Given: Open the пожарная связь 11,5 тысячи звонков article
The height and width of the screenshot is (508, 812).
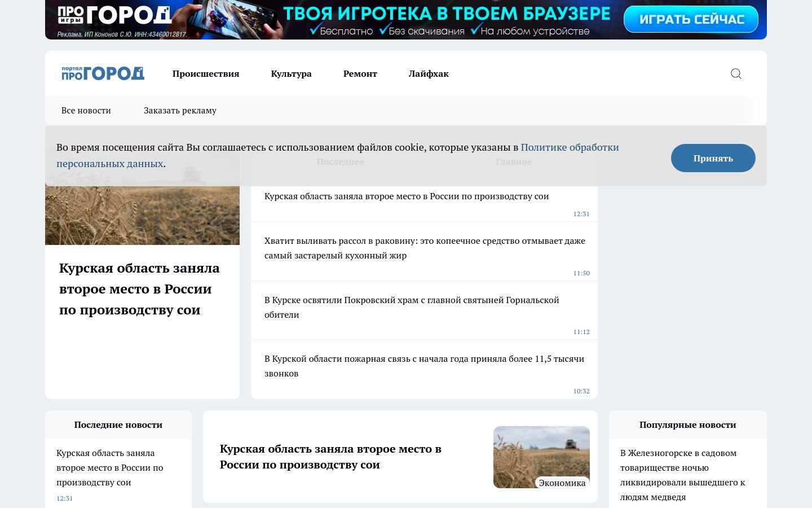Looking at the screenshot, I should pyautogui.click(x=424, y=366).
